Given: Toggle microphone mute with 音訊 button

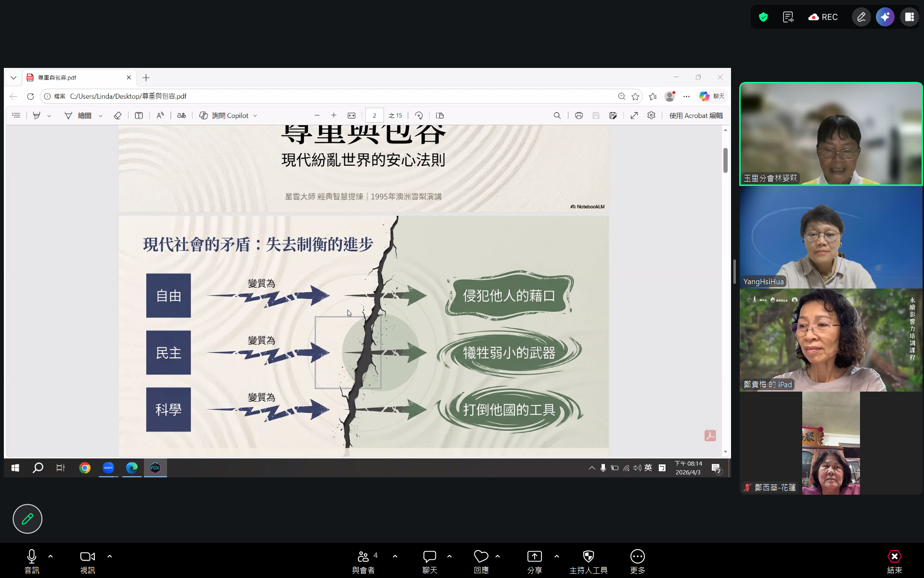Looking at the screenshot, I should point(32,562).
